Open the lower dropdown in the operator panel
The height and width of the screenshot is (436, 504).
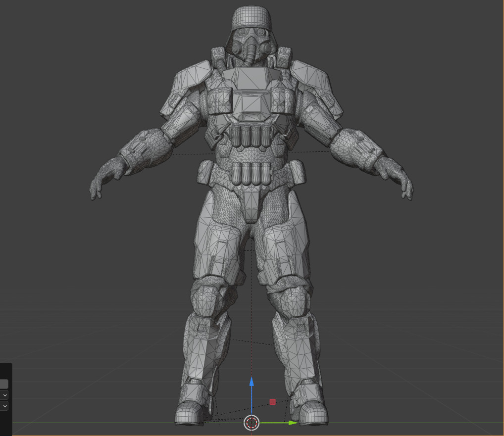pyautogui.click(x=4, y=406)
